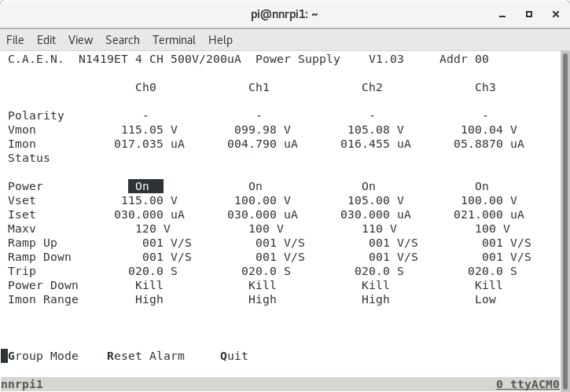The height and width of the screenshot is (392, 570).
Task: Toggle Ch1 Power On value
Action: coord(256,186)
